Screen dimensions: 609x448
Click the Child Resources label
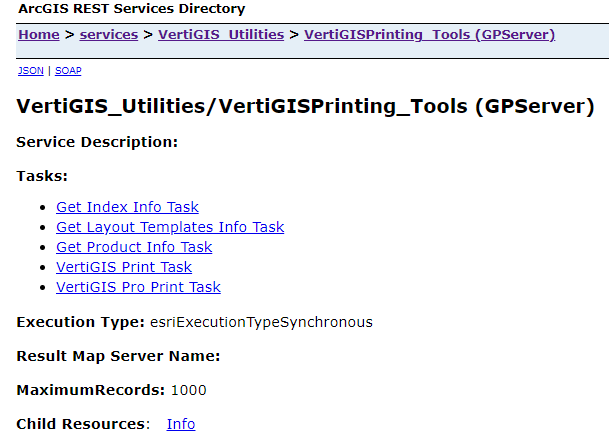pos(83,424)
